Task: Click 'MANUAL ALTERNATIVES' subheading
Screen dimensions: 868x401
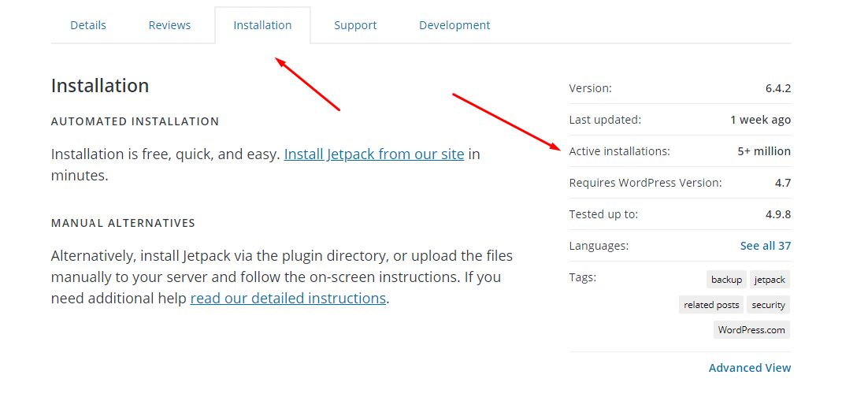Action: tap(123, 223)
